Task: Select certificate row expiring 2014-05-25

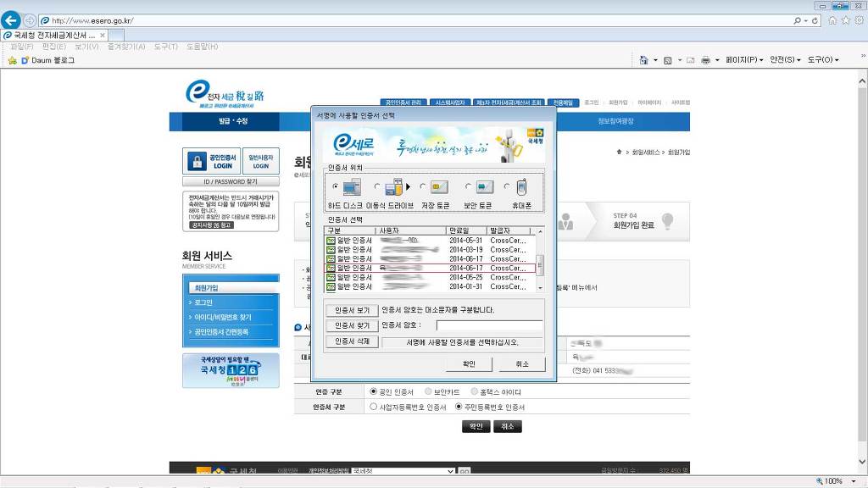Action: click(x=430, y=277)
